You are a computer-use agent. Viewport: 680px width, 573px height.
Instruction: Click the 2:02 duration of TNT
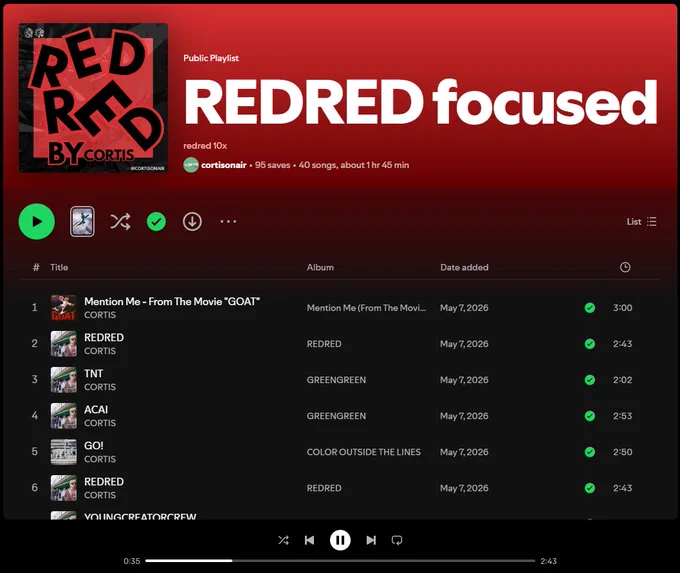tap(622, 380)
